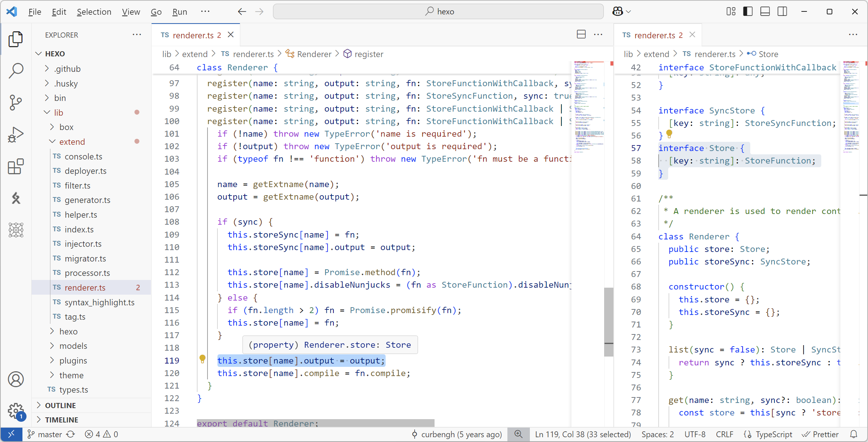Open the Extensions view

(16, 167)
